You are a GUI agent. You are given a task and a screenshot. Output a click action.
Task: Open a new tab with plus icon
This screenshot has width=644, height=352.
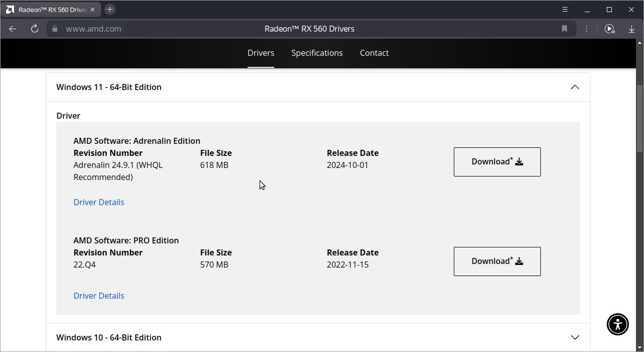110,10
